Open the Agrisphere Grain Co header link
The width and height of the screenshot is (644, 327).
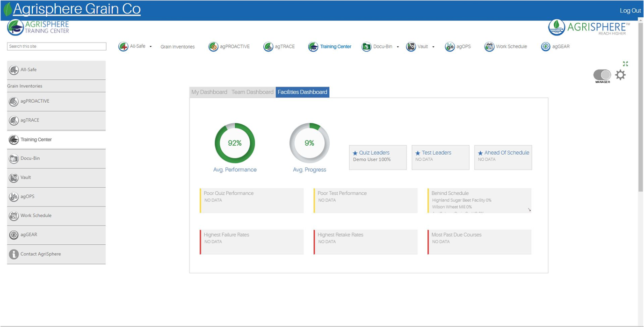pos(77,9)
